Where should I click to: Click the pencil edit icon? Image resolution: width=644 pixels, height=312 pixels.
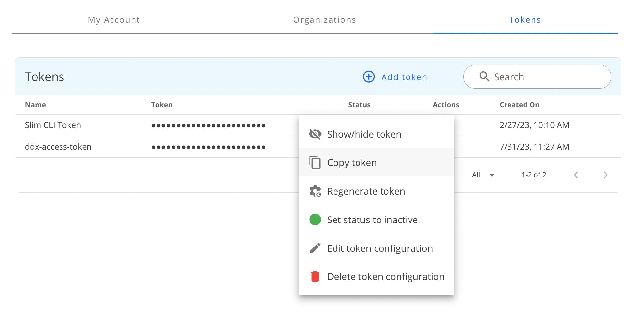(315, 248)
